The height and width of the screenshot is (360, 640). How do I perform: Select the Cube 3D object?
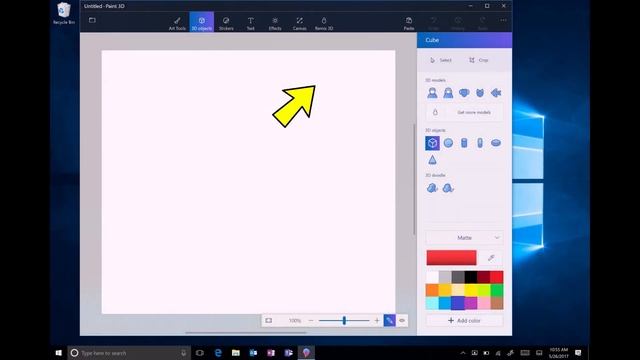pos(432,143)
